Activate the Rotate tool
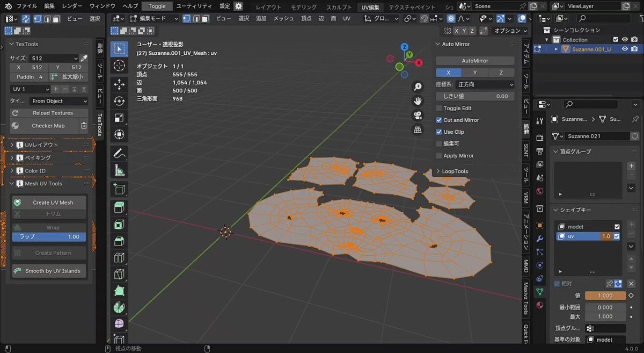The image size is (644, 353). (119, 101)
